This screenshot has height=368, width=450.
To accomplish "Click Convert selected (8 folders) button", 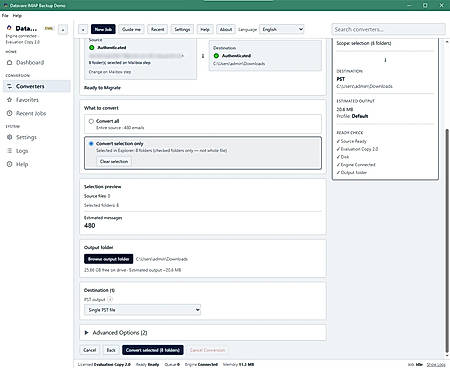I will coord(153,350).
